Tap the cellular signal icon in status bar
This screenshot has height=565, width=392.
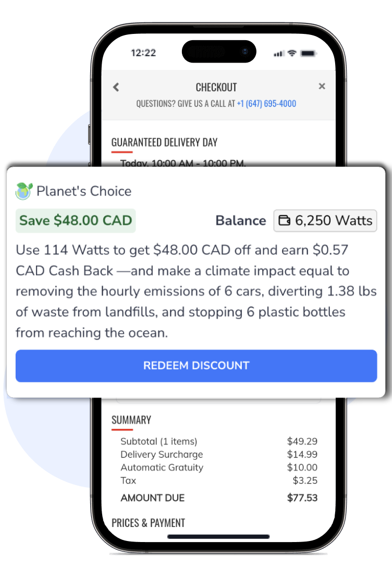coord(278,53)
